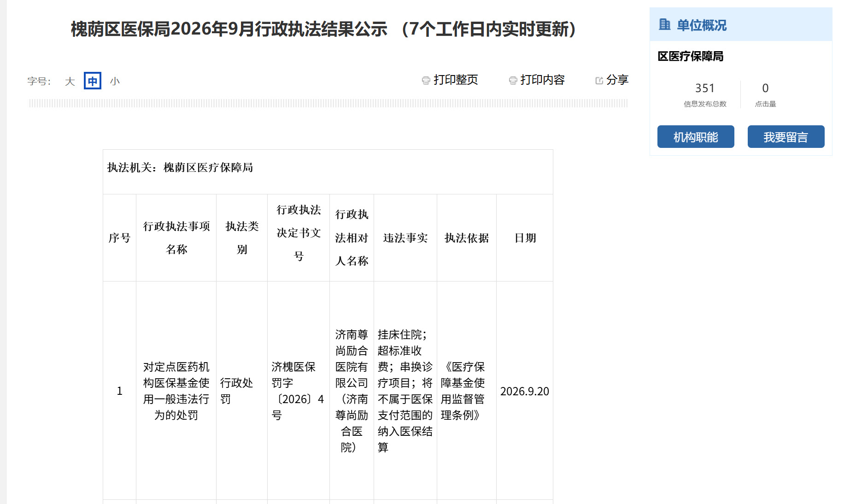Click the 区医疗保障局 unit name
This screenshot has height=504, width=856.
tap(691, 56)
